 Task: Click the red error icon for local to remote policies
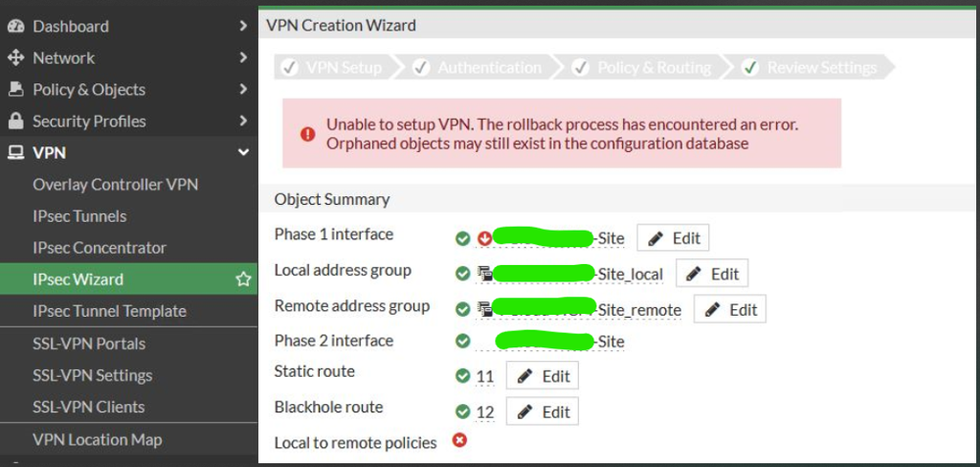tap(459, 441)
